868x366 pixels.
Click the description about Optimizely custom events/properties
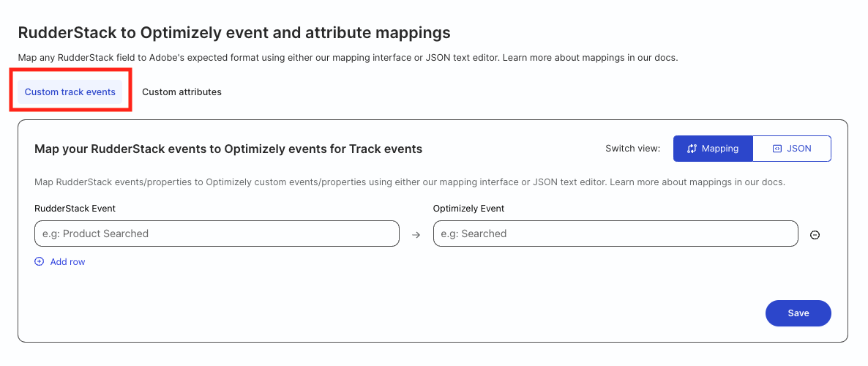tap(410, 182)
